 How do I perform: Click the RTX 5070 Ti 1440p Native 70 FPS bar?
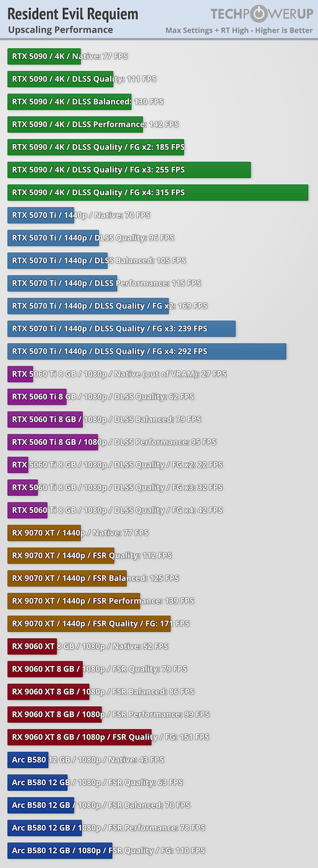click(x=41, y=215)
